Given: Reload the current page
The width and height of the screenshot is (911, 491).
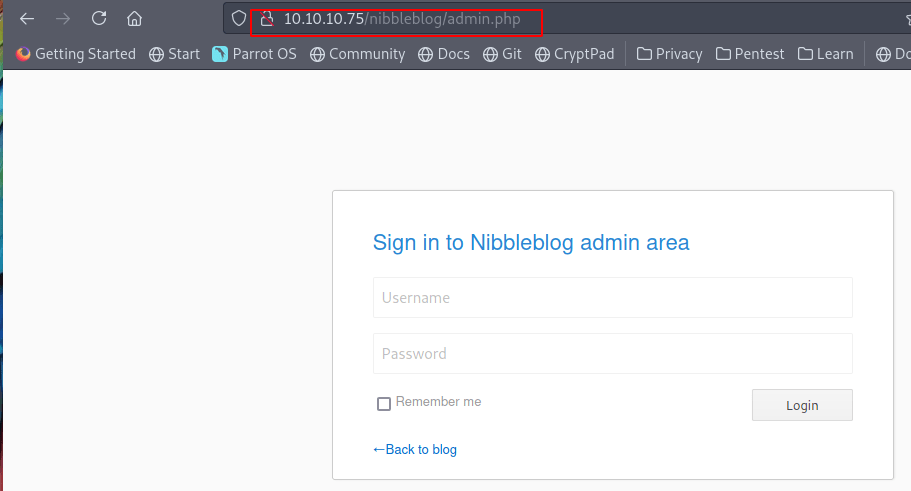Looking at the screenshot, I should (x=99, y=19).
